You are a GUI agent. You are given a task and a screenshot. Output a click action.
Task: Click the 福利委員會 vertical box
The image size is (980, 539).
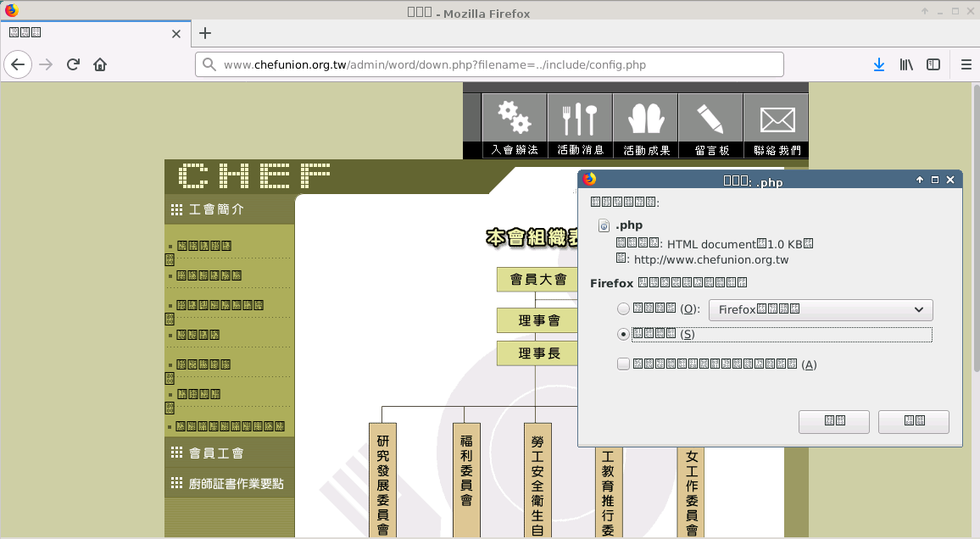[x=466, y=481]
